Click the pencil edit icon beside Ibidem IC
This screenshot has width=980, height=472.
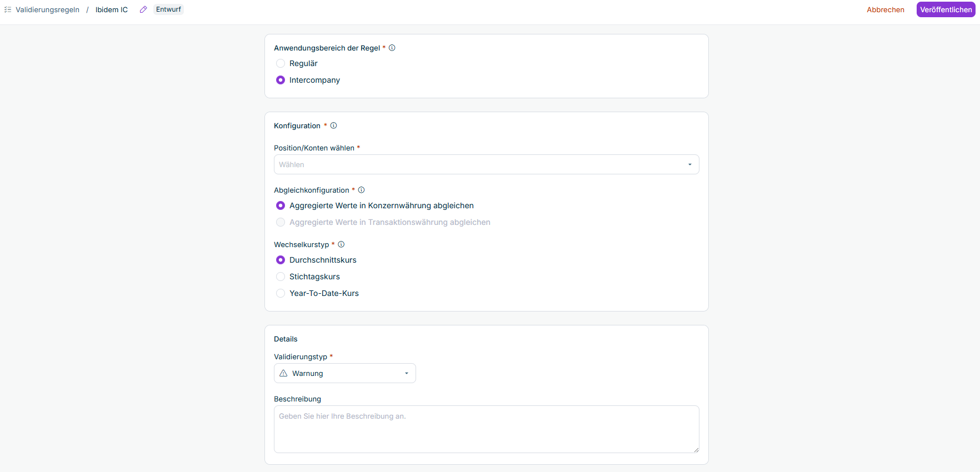(143, 9)
